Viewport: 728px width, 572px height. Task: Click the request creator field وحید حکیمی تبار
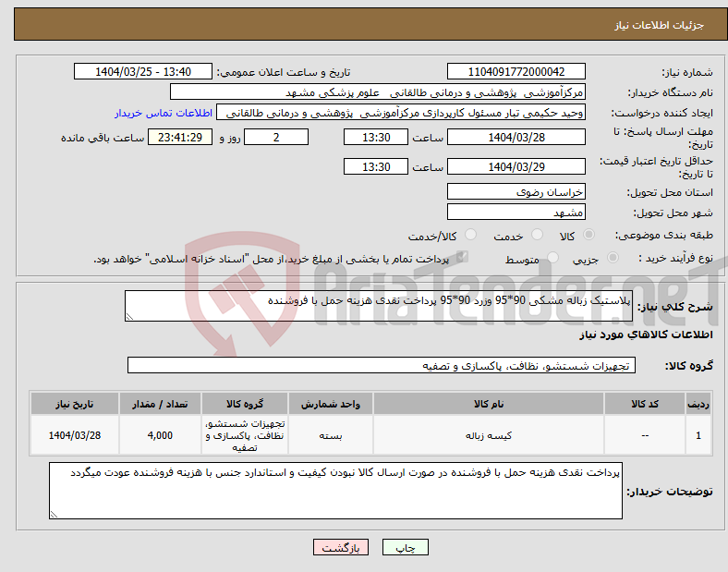click(401, 113)
